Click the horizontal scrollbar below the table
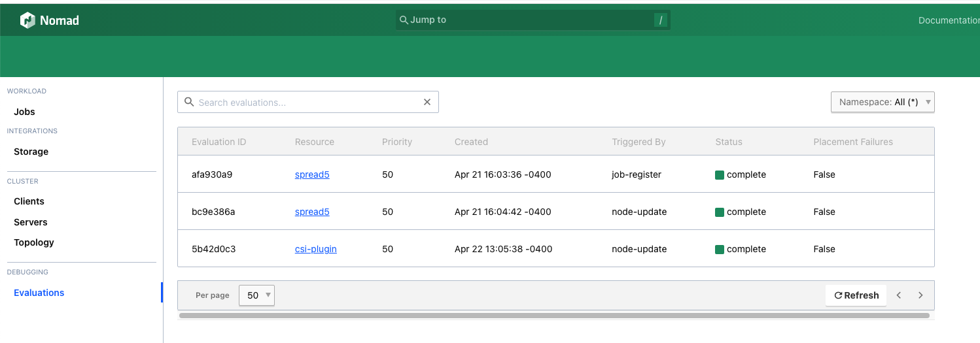The image size is (980, 343). pyautogui.click(x=554, y=316)
